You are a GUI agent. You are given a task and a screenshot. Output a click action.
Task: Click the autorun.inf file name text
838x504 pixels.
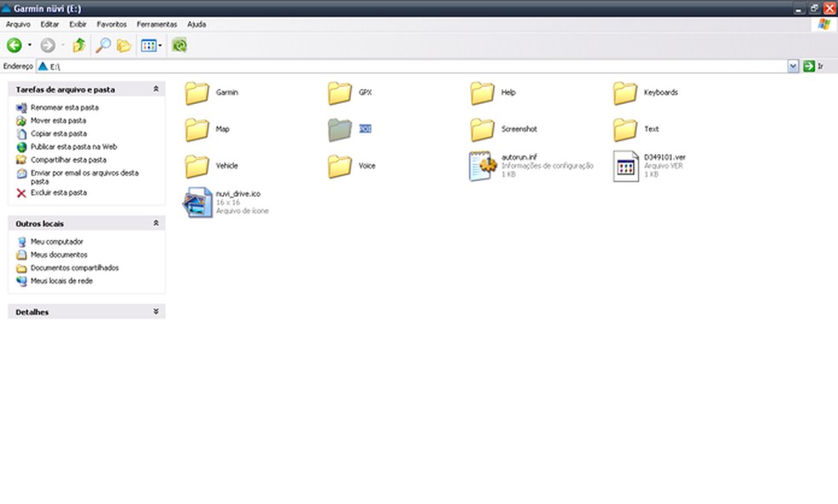[x=519, y=157]
